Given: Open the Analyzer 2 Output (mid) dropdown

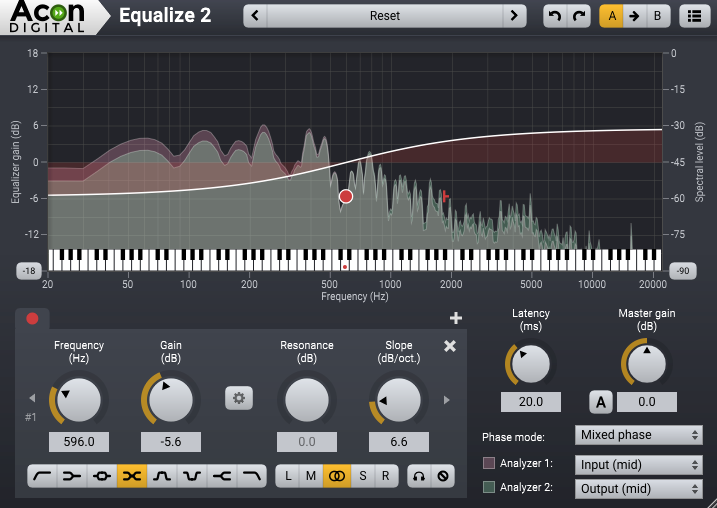Looking at the screenshot, I should pos(639,489).
